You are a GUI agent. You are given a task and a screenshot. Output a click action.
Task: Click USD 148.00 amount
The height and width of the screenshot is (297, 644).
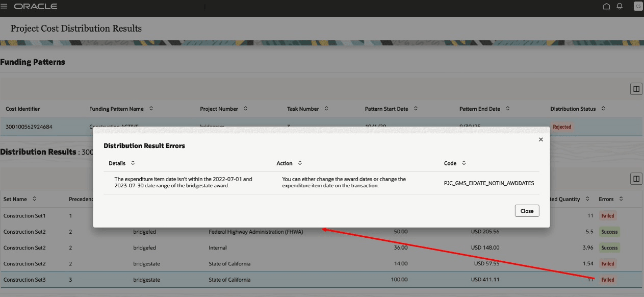click(485, 248)
